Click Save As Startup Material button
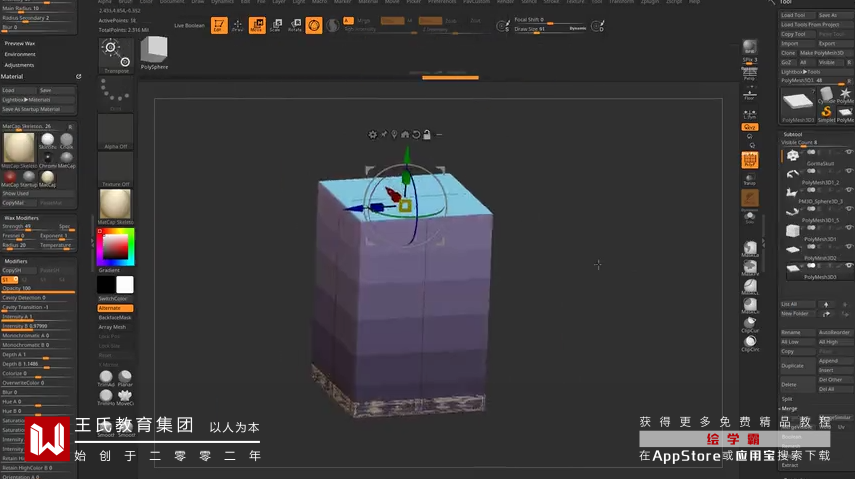855x479 pixels. coord(38,109)
